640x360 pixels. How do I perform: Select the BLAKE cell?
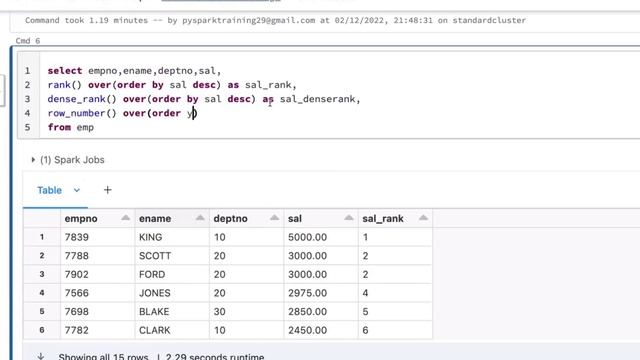172,311
